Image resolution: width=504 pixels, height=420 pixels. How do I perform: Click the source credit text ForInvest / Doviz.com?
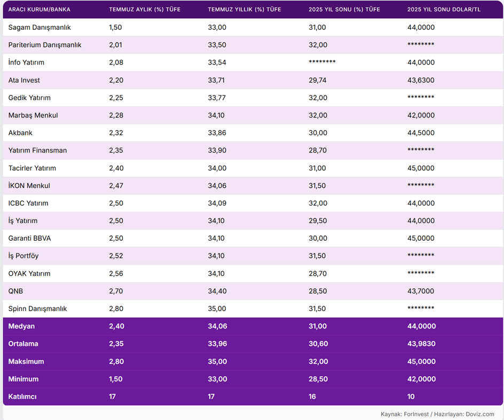(x=437, y=414)
